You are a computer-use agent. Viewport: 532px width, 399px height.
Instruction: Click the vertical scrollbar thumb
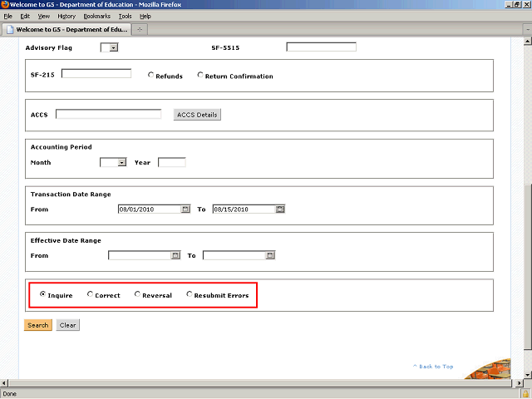[528, 267]
